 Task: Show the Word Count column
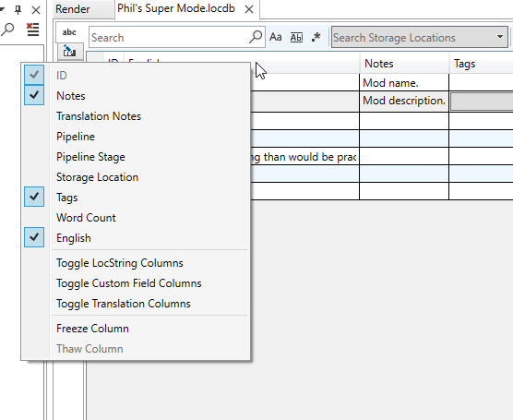click(86, 218)
